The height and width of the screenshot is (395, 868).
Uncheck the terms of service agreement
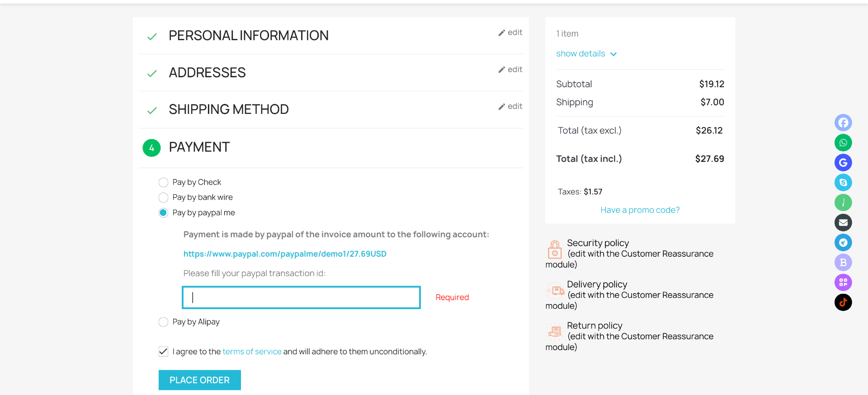click(x=163, y=352)
